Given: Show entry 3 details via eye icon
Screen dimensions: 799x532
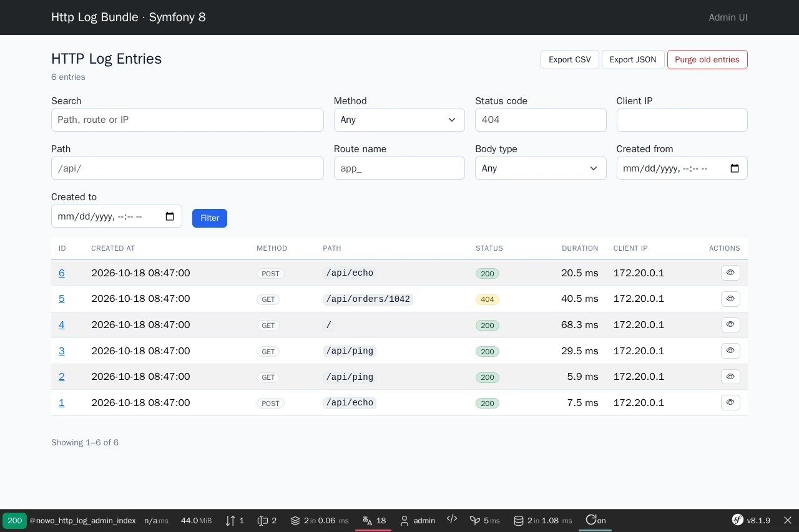Looking at the screenshot, I should [x=730, y=351].
